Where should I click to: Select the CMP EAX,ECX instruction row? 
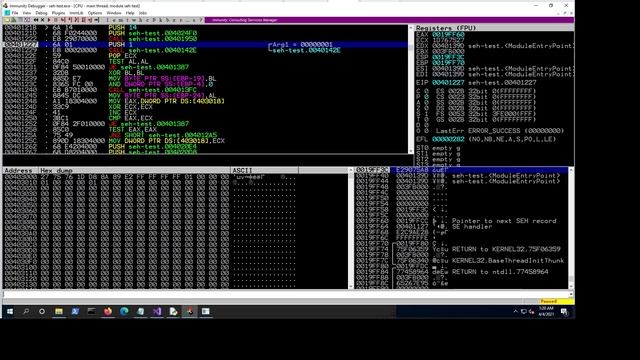point(206,118)
